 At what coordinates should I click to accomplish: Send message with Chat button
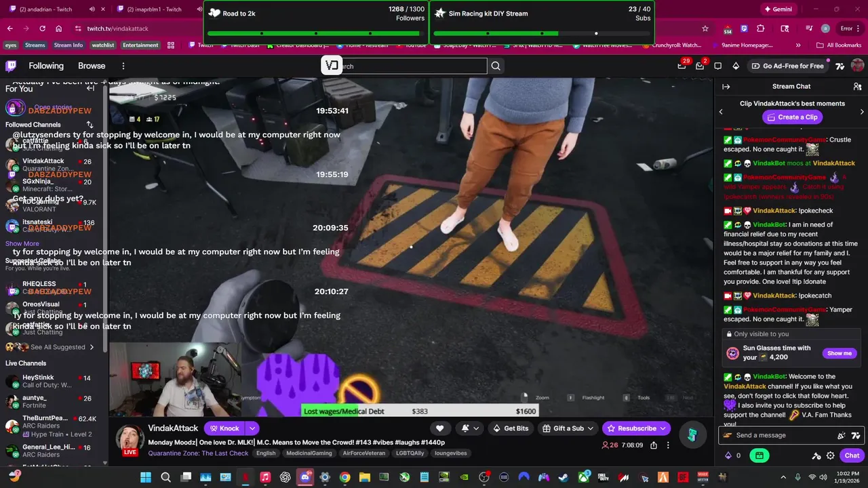(852, 455)
